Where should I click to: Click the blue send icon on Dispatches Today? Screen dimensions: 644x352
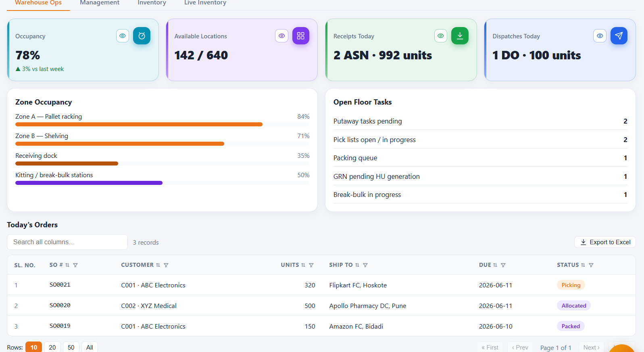(619, 36)
